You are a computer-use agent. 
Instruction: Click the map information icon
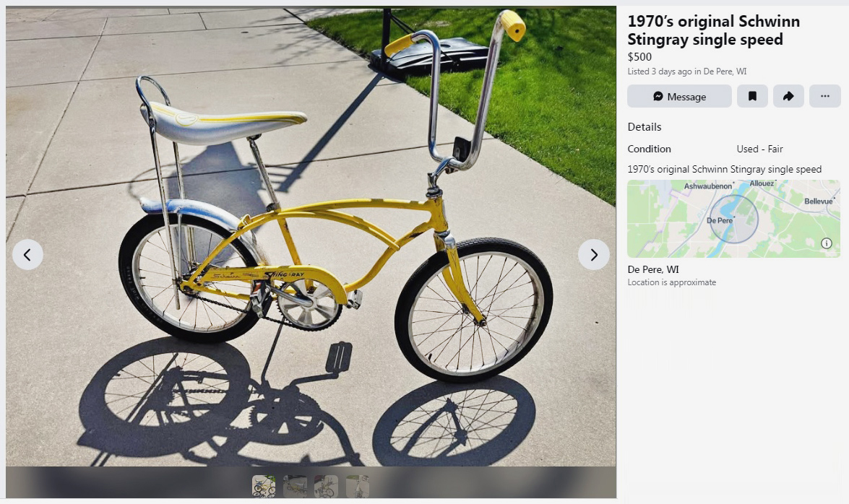point(827,243)
